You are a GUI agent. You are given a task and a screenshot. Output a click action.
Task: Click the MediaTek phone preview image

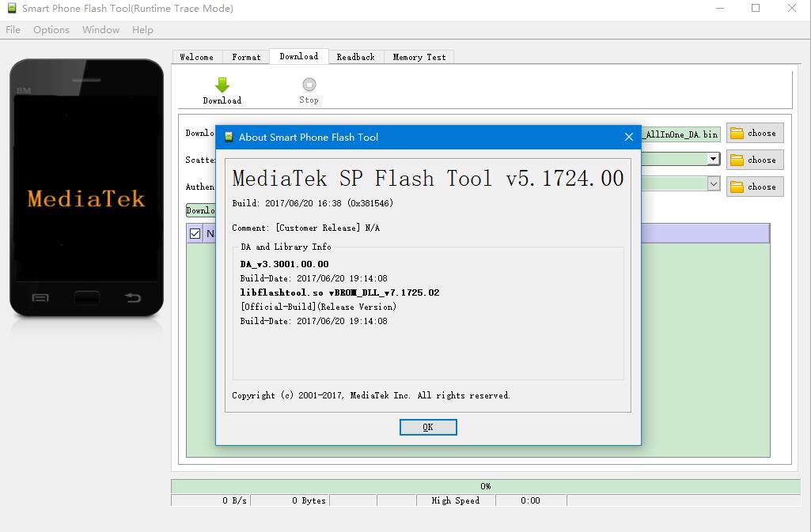click(85, 198)
